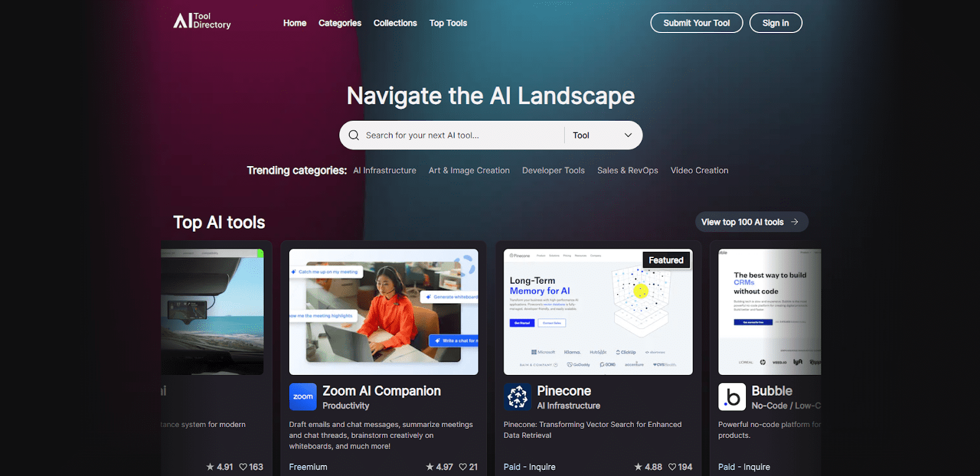Select the Video Creation trending category
Viewport: 980px width, 476px height.
[x=699, y=170]
